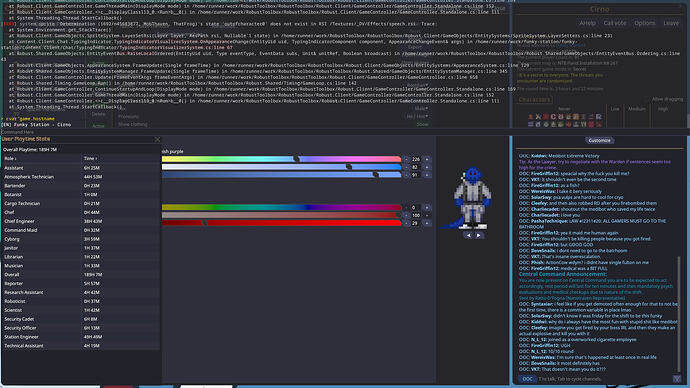Screen dimensions: 690x388
Task: Click the Central Command Announcement heading
Action: [x=562, y=274]
